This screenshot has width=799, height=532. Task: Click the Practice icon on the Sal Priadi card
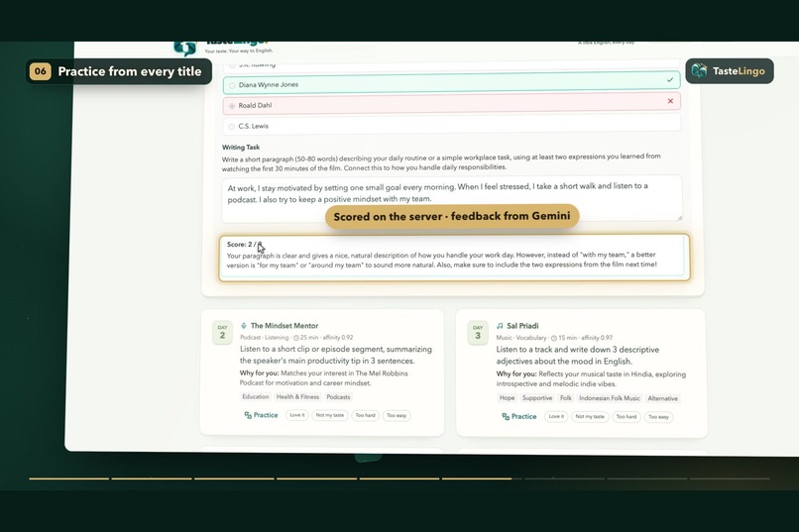pos(506,416)
